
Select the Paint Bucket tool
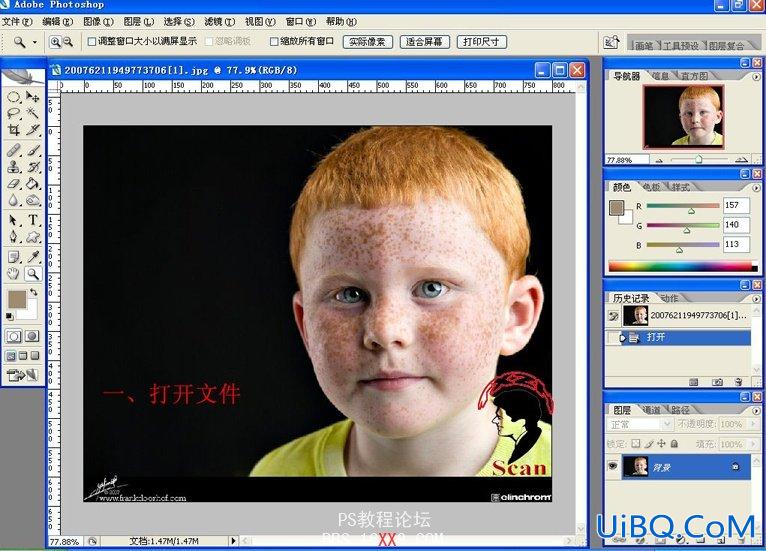pos(33,184)
